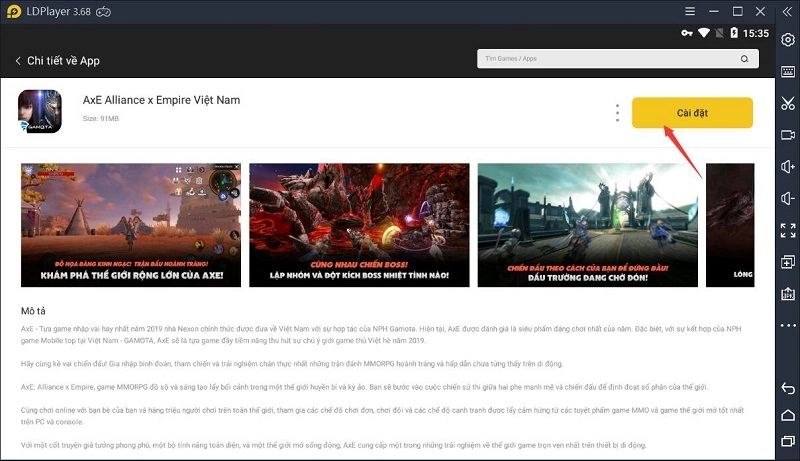Decrease volume with speaker minus icon
The image size is (800, 461).
coord(788,198)
